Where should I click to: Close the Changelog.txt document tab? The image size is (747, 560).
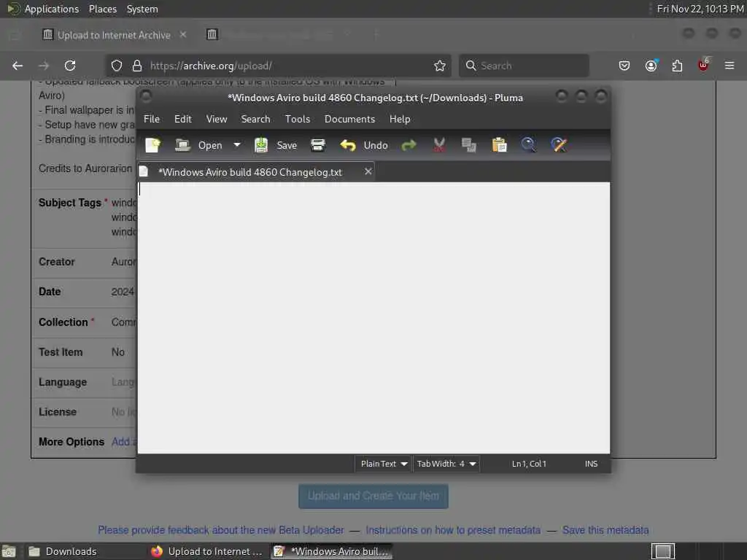(368, 171)
